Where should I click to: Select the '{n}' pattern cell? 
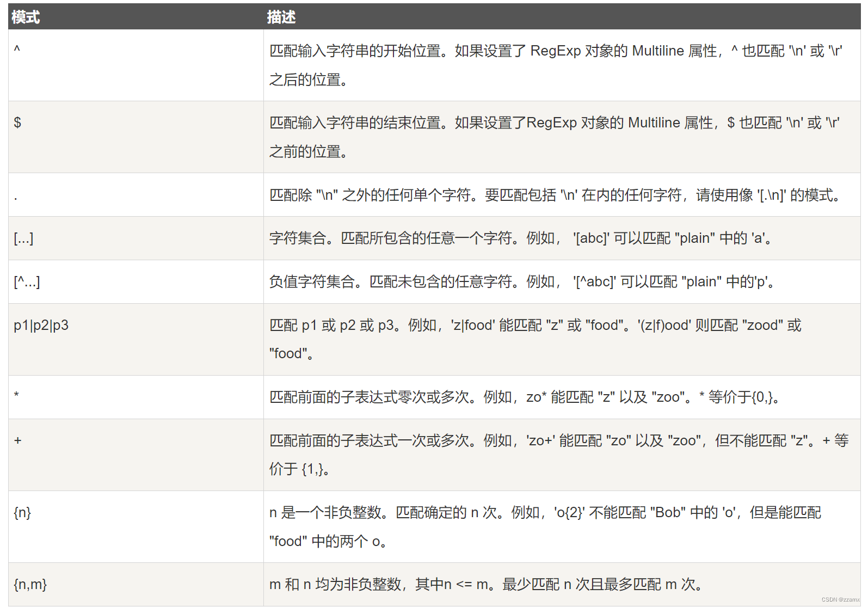click(136, 527)
